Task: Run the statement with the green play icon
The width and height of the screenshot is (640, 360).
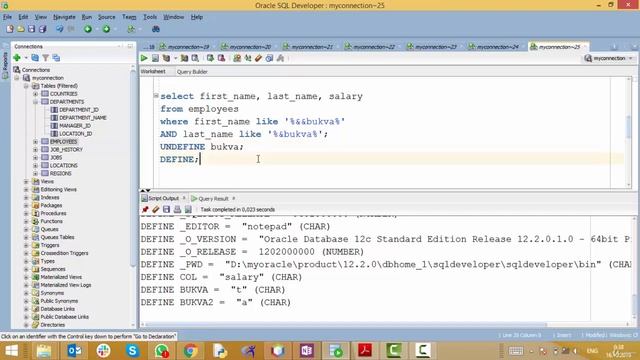Action: (x=144, y=58)
